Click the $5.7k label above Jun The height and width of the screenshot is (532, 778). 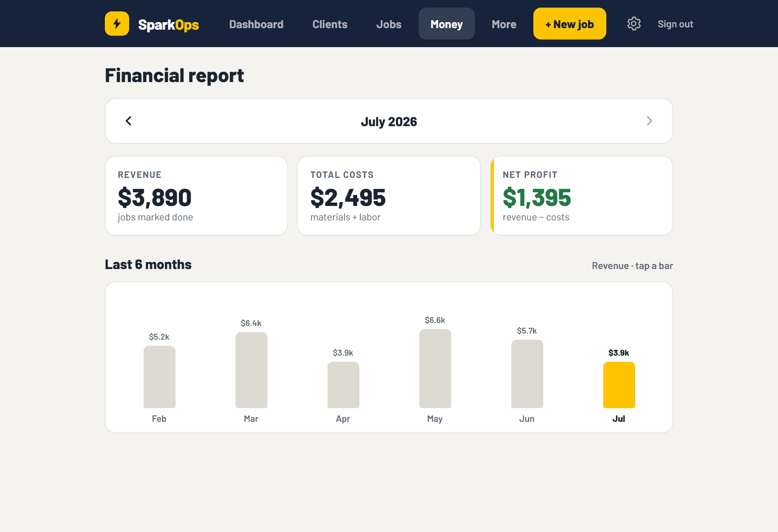pyautogui.click(x=527, y=331)
